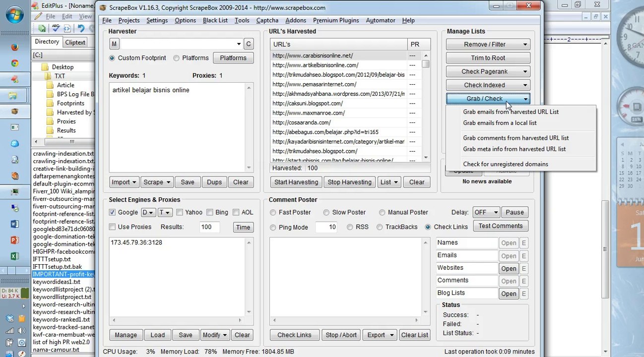
Task: Open the Black List menu
Action: pos(215,20)
